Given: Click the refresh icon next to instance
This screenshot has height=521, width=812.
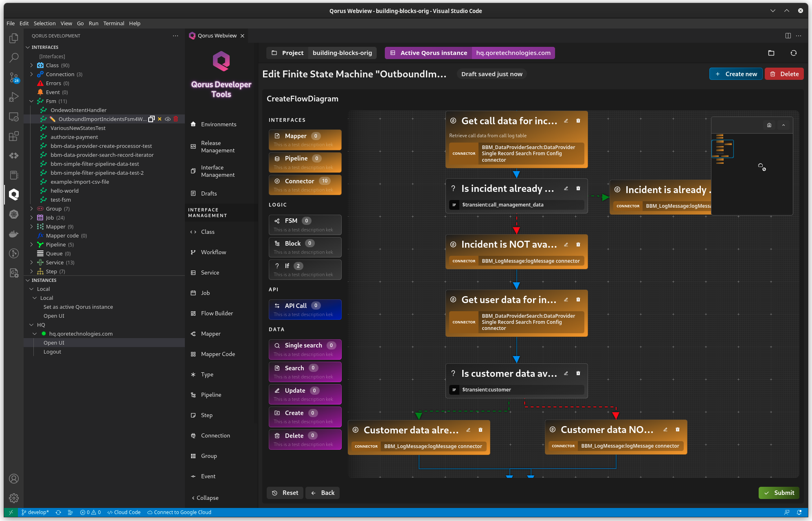Looking at the screenshot, I should (794, 53).
